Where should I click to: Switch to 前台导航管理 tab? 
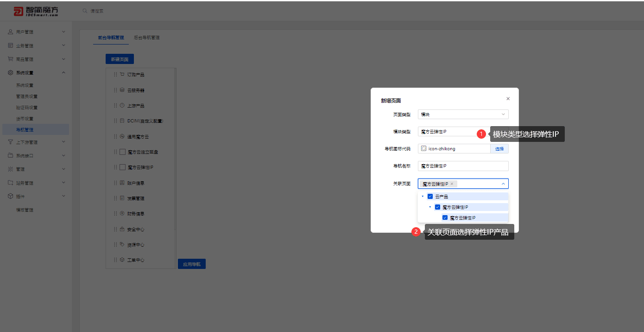[x=111, y=38]
